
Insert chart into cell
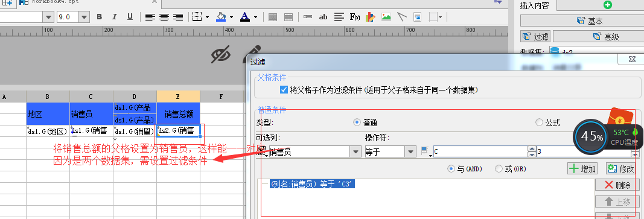click(371, 17)
